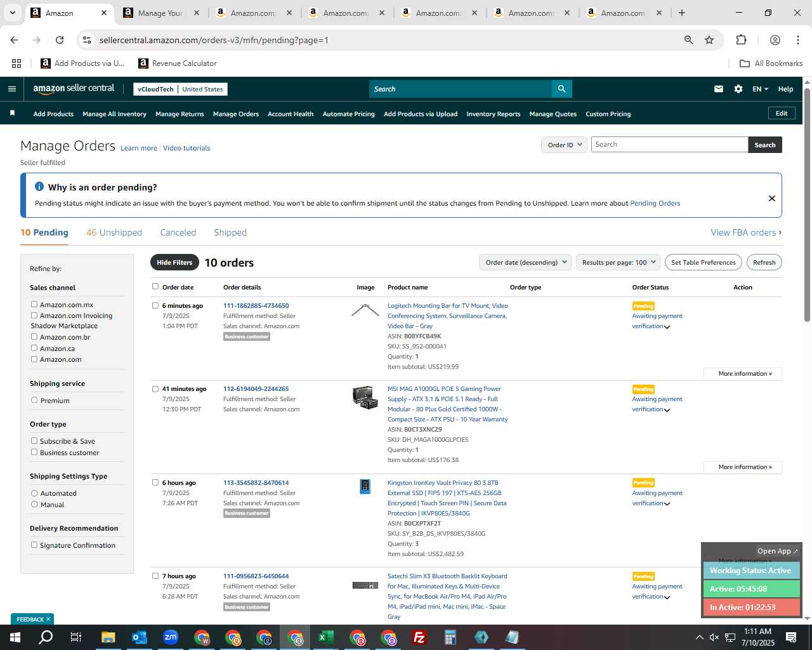Screen dimensions: 812x650
Task: Check the Amazon.com Invoicing Shadow Marketplace filter
Action: [x=34, y=315]
